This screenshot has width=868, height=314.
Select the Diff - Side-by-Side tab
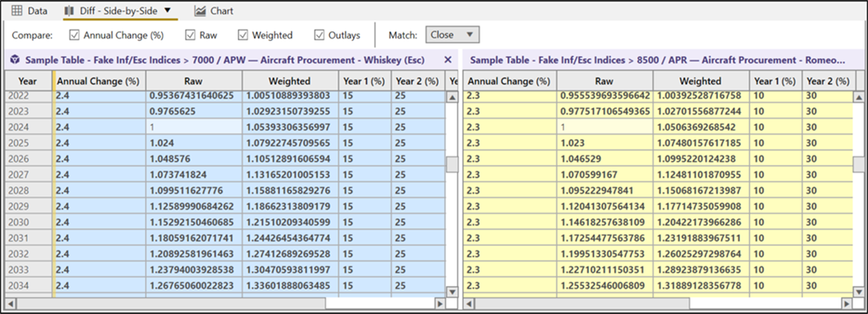point(118,11)
